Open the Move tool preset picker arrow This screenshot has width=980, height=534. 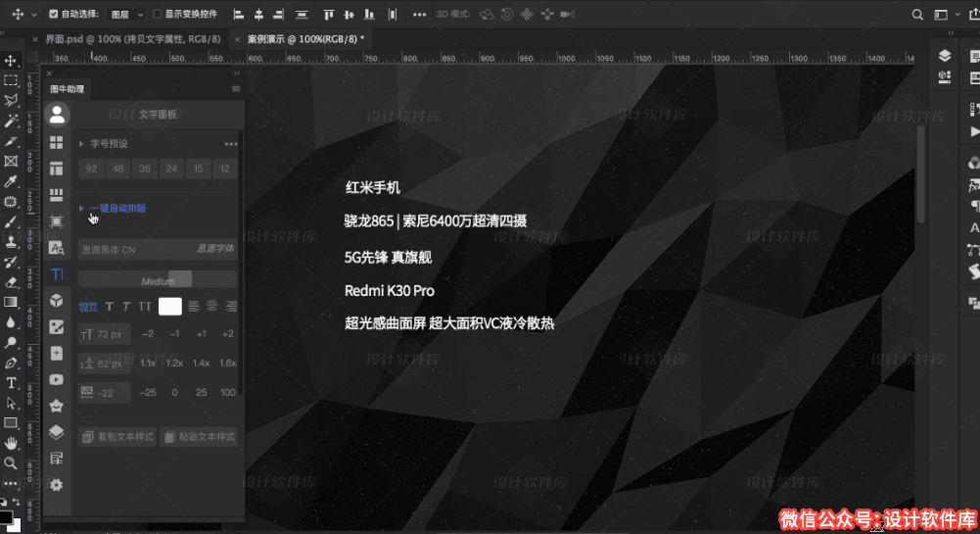click(33, 15)
